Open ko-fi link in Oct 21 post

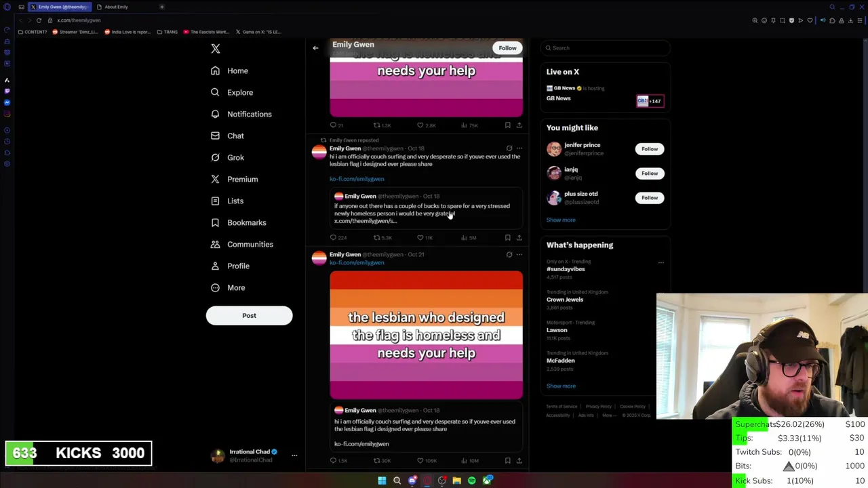pos(357,262)
